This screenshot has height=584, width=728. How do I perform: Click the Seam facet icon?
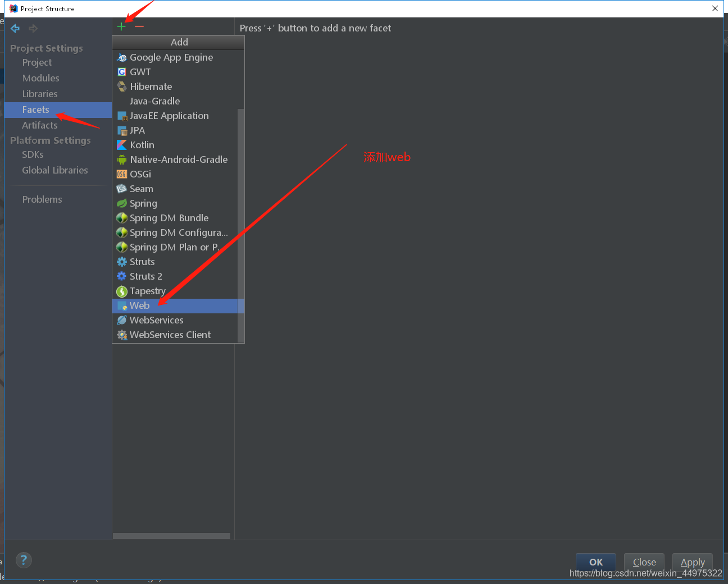coord(122,189)
